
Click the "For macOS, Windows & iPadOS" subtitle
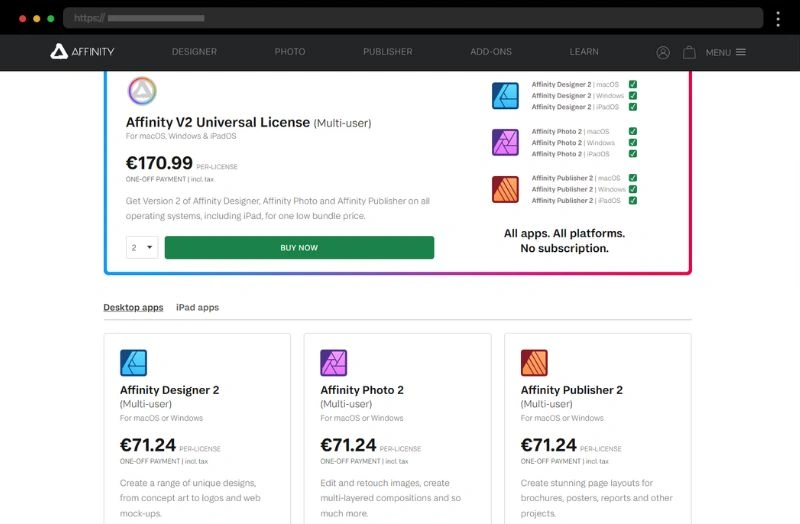(x=181, y=136)
